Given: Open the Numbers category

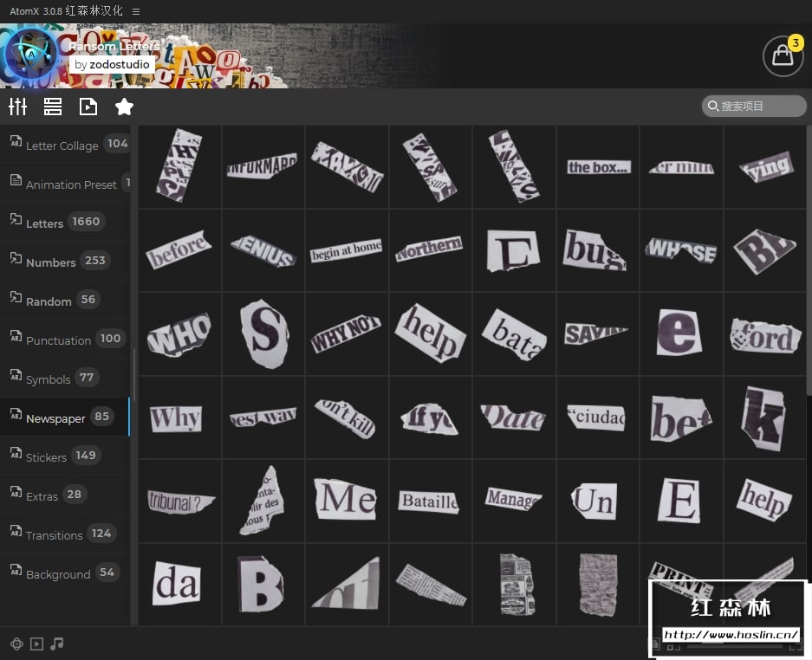Looking at the screenshot, I should pos(65,261).
